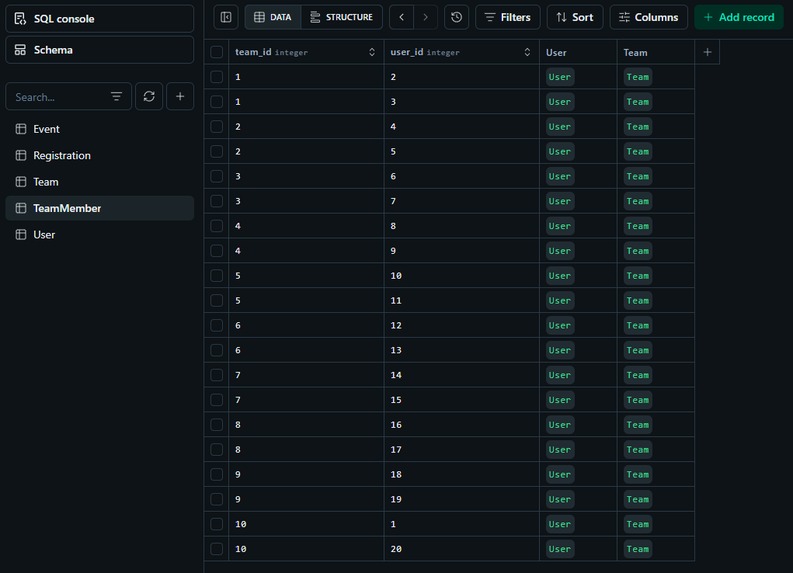This screenshot has height=573, width=793.
Task: Click the SQL console icon
Action: click(x=20, y=19)
